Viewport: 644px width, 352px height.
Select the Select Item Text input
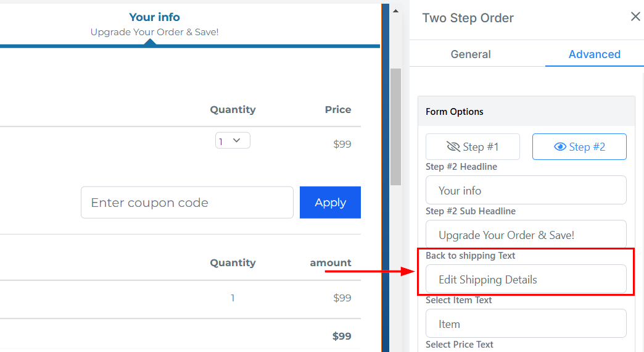[x=526, y=324]
